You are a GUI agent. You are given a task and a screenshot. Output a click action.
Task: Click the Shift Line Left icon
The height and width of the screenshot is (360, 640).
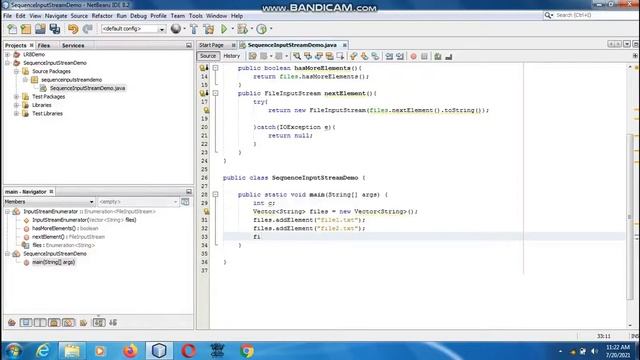tap(389, 56)
